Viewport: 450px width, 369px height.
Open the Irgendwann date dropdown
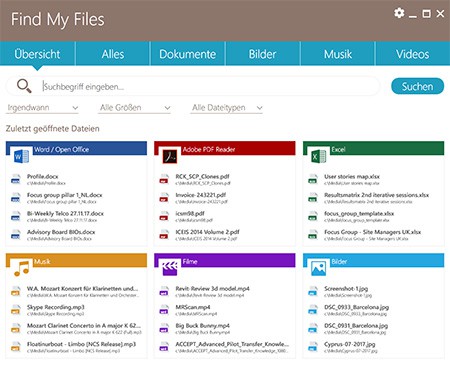[42, 108]
